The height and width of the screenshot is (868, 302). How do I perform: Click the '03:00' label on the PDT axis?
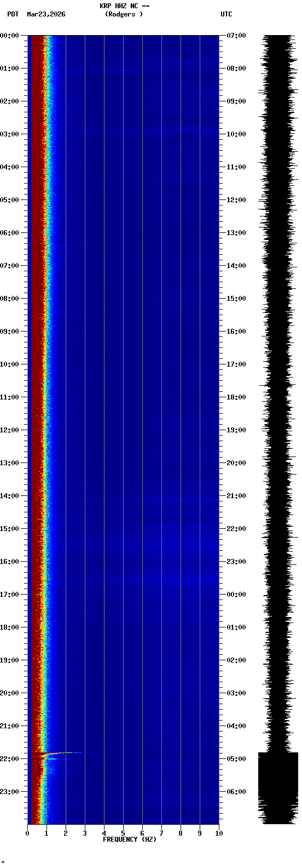click(9, 134)
